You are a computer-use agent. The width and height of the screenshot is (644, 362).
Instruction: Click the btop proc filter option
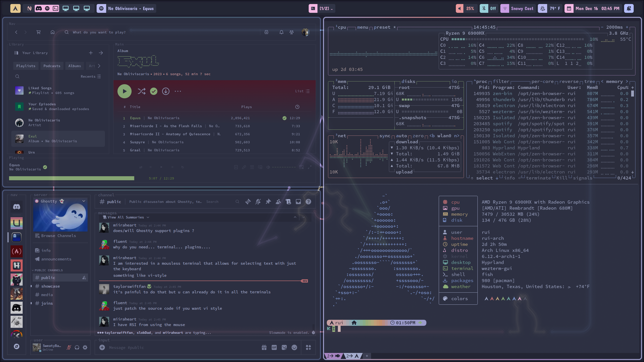(x=501, y=81)
